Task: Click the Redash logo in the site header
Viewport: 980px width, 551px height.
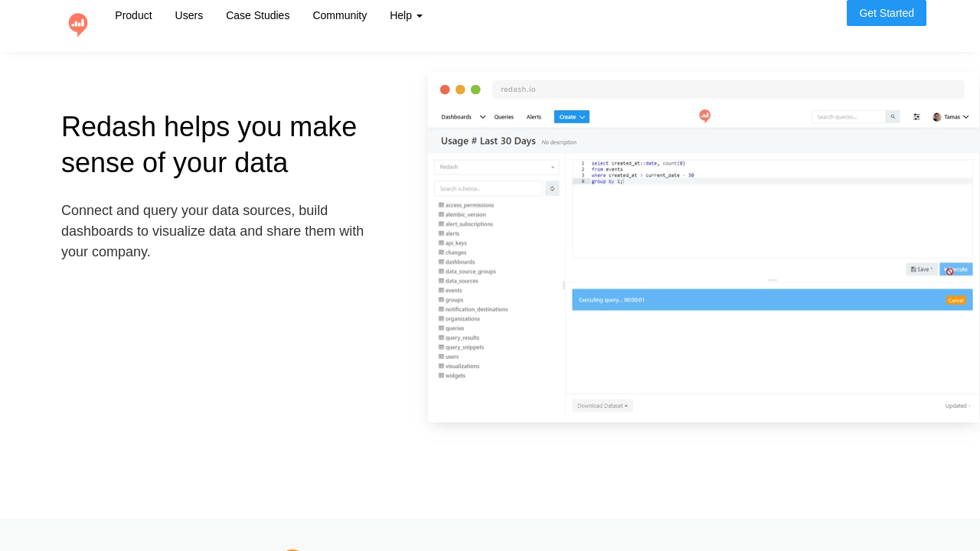Action: (78, 24)
